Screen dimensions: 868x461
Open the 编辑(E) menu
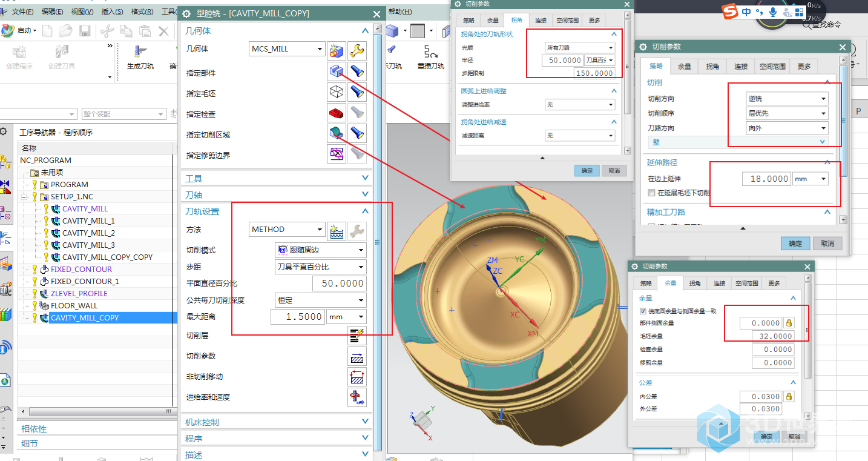(53, 12)
